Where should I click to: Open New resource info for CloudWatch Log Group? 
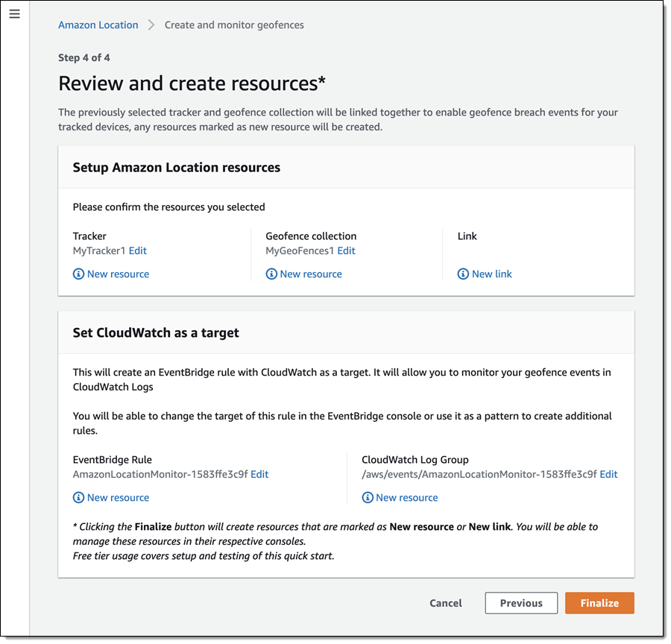pyautogui.click(x=407, y=498)
